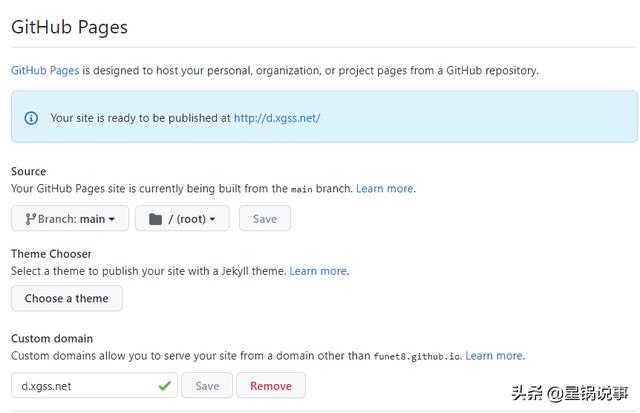Click the funet8.github.io domain text
The image size is (640, 413).
click(x=417, y=356)
